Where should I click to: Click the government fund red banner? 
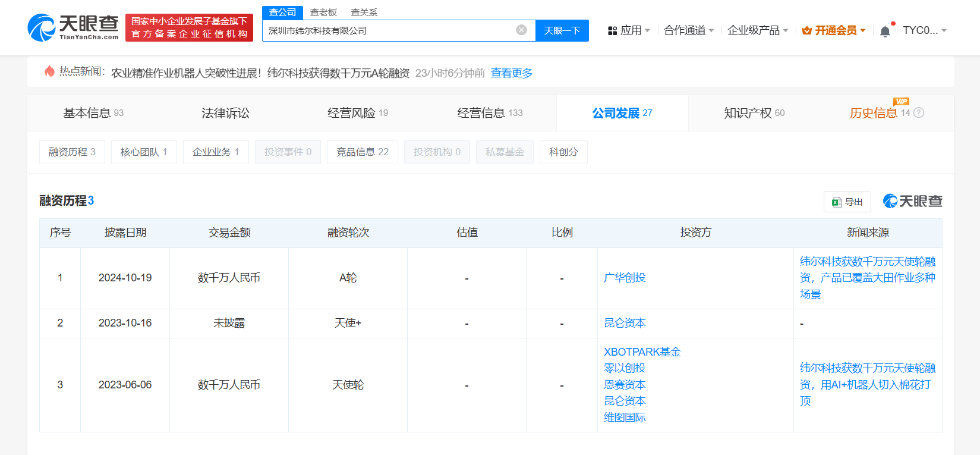tap(189, 27)
